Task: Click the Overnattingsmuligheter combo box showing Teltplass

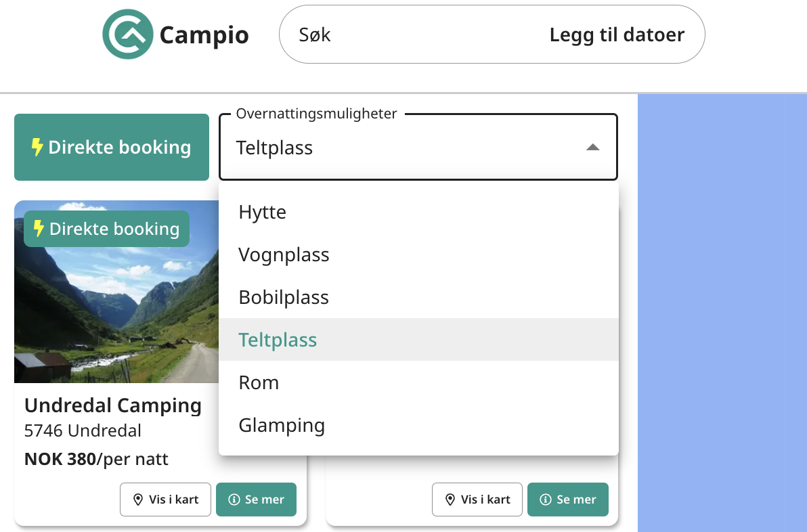Action: [418, 147]
